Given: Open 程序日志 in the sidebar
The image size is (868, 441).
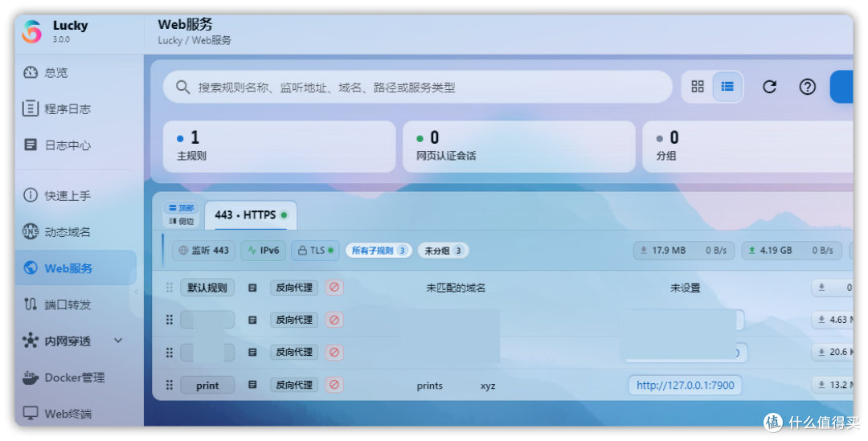Looking at the screenshot, I should [56, 108].
